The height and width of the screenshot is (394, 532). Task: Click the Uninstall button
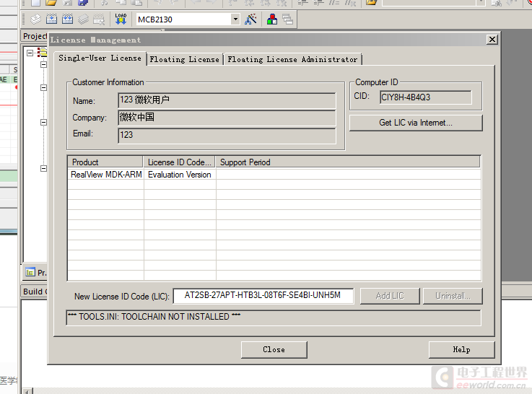coord(453,296)
